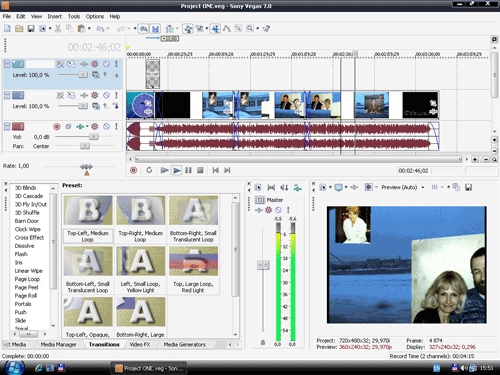Open the undo history dropdown arrow

[x=108, y=29]
